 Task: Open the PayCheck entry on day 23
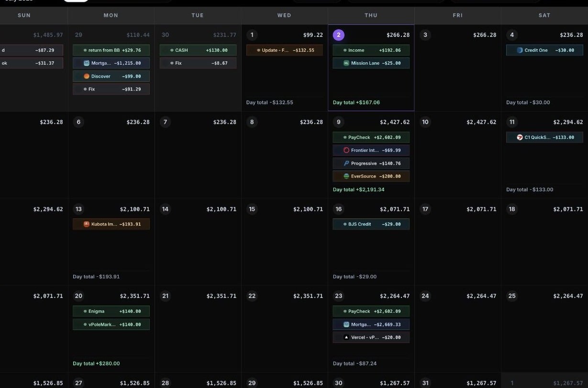point(371,311)
